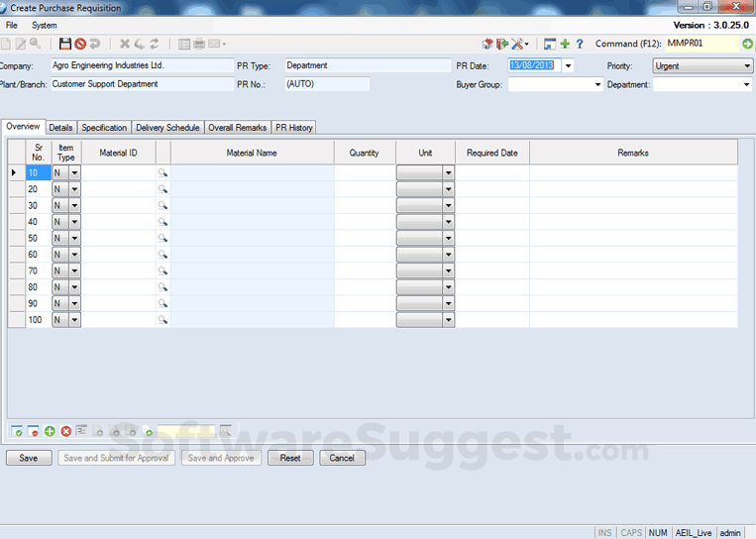Switch to the Details tab
Screen dimensions: 756x539
pos(60,128)
